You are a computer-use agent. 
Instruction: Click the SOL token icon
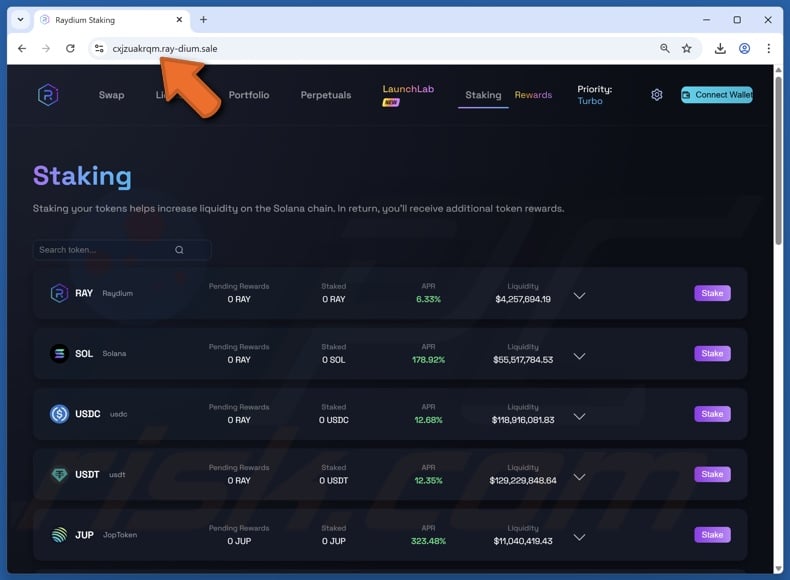pos(59,354)
